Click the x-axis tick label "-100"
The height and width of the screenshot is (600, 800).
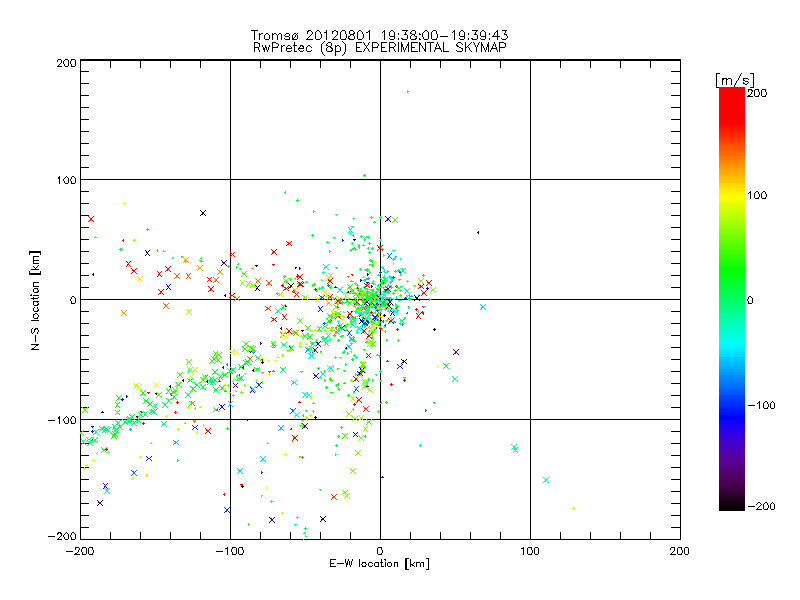click(230, 551)
